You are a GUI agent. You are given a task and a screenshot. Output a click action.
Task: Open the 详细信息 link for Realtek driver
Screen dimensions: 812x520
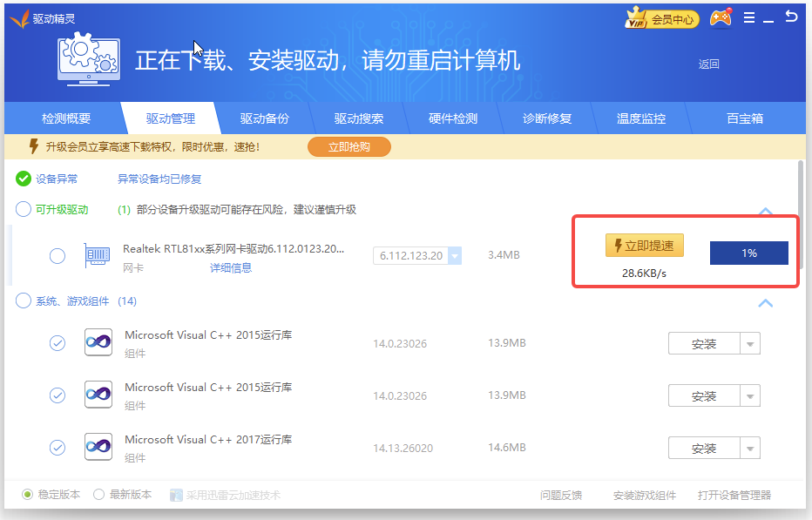230,268
